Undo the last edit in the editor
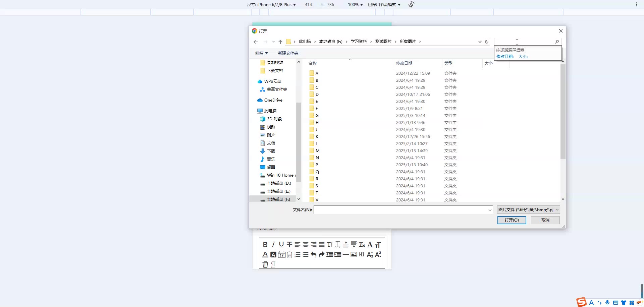 (x=313, y=255)
